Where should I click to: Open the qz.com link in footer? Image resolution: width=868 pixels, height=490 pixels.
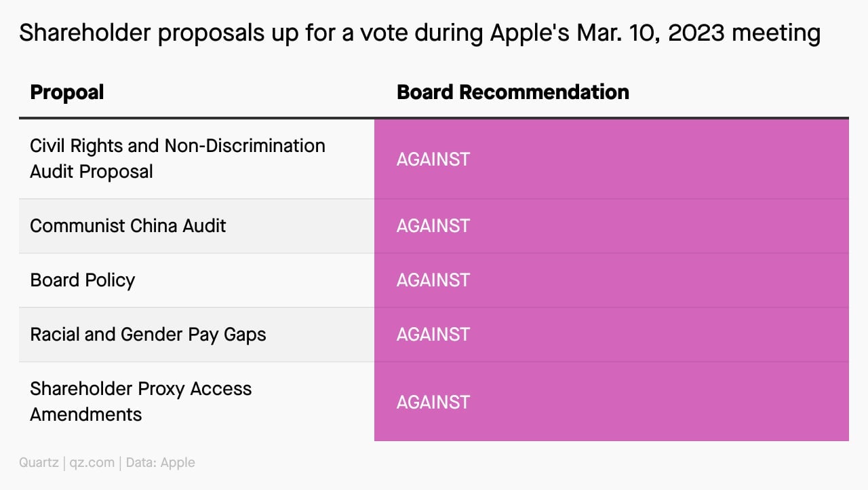(92, 463)
